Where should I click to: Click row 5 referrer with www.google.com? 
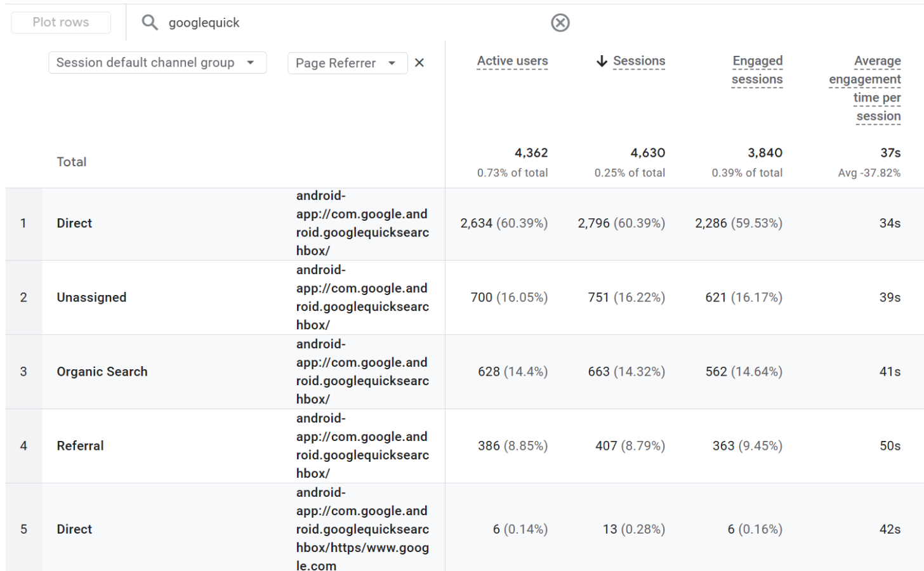click(362, 529)
